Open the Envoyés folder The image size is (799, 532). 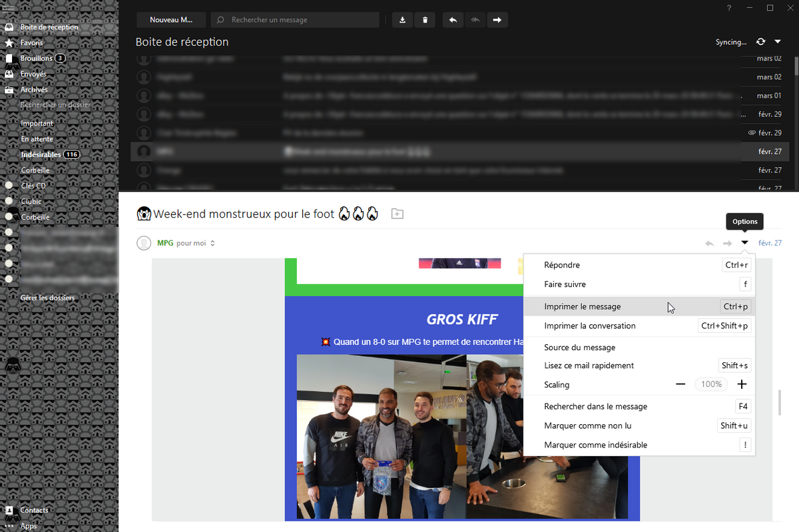34,74
